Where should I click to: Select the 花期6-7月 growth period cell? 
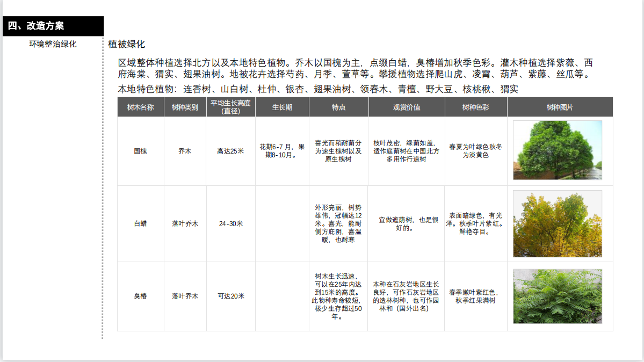click(282, 151)
